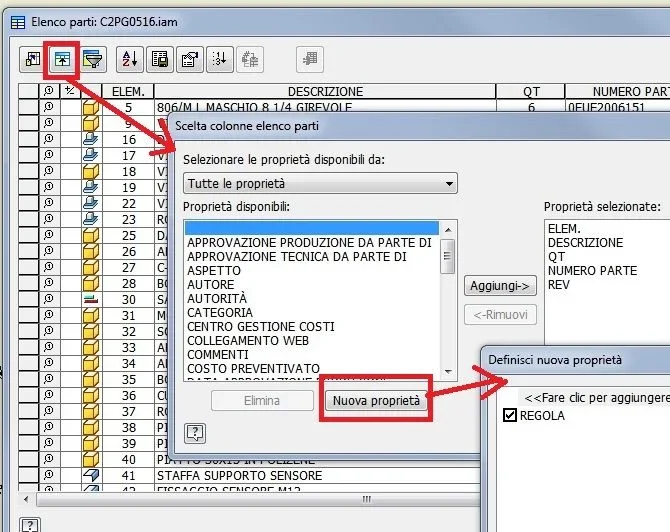This screenshot has height=532, width=670.
Task: Click element number 33 cell
Action: (128, 347)
